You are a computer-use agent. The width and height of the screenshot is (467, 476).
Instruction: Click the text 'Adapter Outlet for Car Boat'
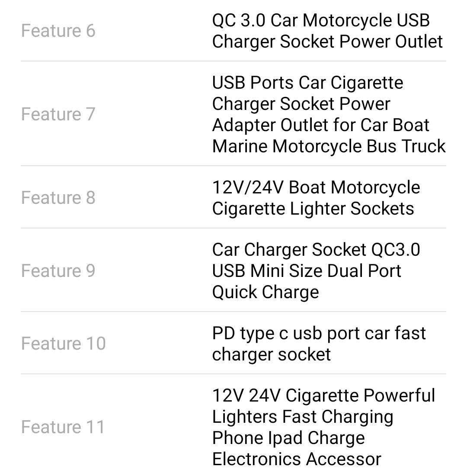point(321,125)
